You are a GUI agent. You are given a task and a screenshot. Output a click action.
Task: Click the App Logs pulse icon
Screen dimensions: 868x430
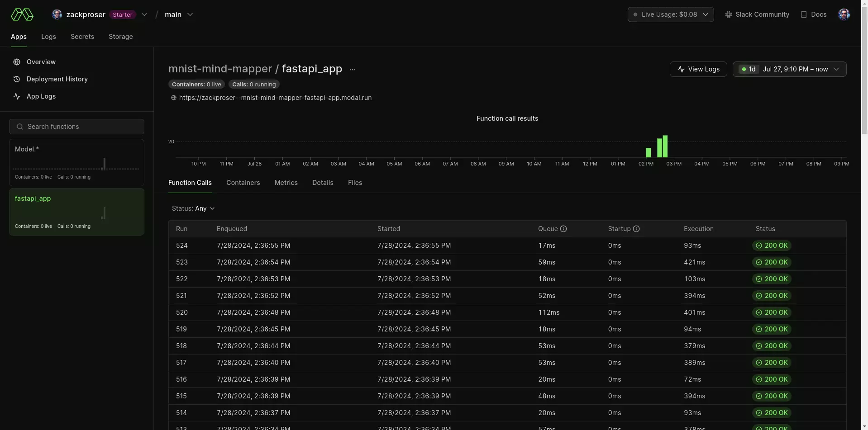[17, 96]
